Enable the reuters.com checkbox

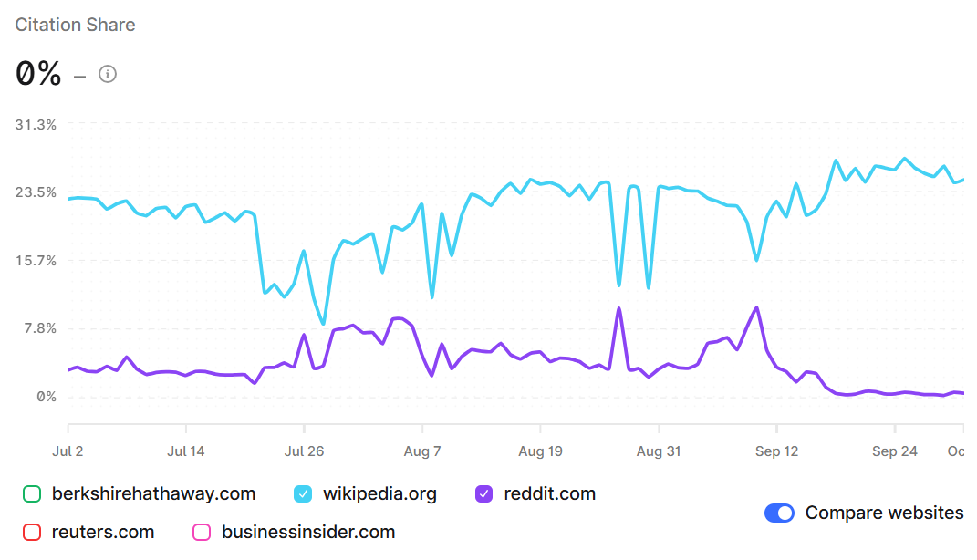coord(32,532)
